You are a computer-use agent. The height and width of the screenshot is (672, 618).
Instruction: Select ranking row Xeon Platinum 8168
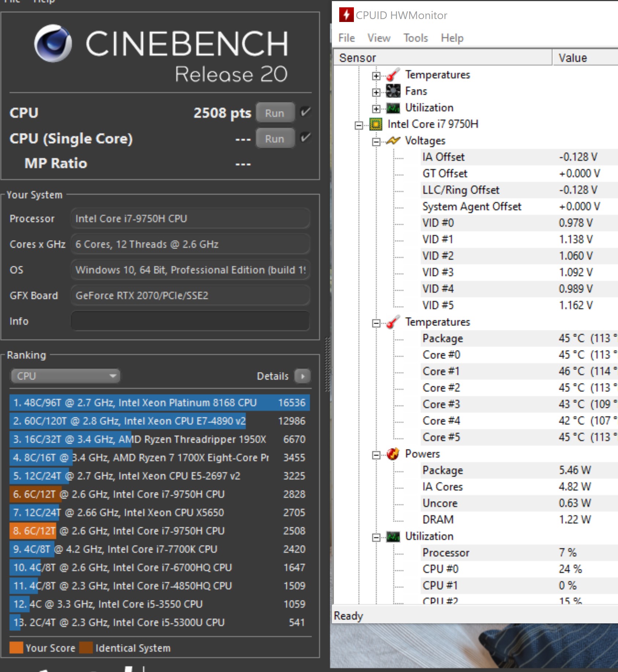coord(160,402)
